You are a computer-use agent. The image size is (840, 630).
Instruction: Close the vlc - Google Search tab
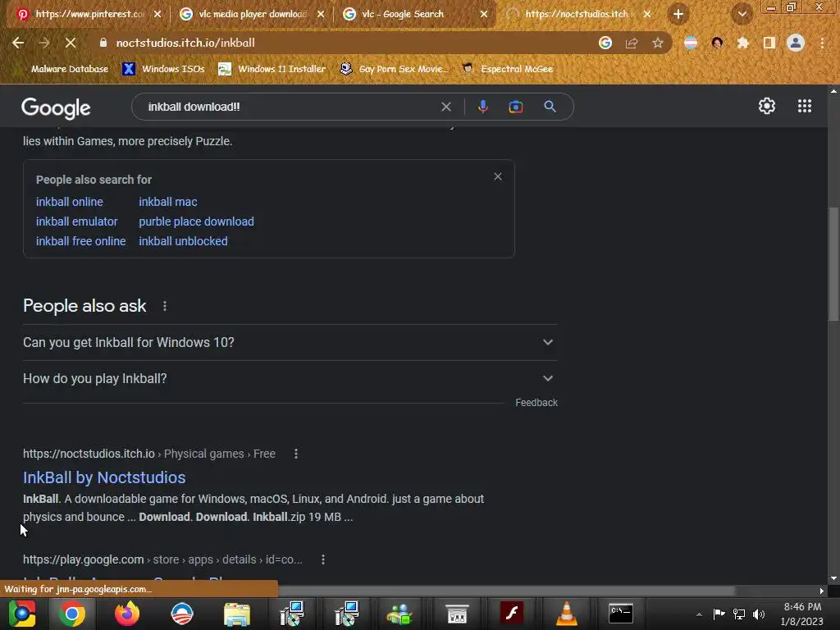tap(484, 14)
